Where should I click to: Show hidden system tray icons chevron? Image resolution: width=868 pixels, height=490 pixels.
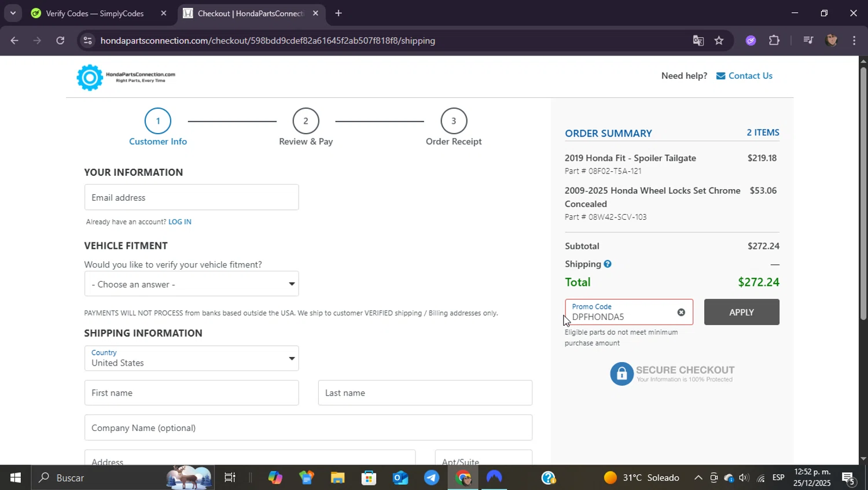click(698, 478)
